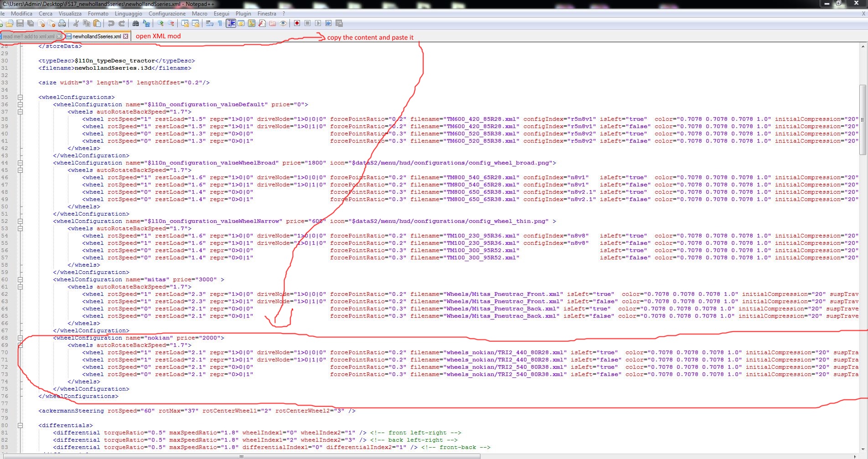Screen dimensions: 868x459
Task: Open Find with the binoculars icon
Action: tap(135, 23)
